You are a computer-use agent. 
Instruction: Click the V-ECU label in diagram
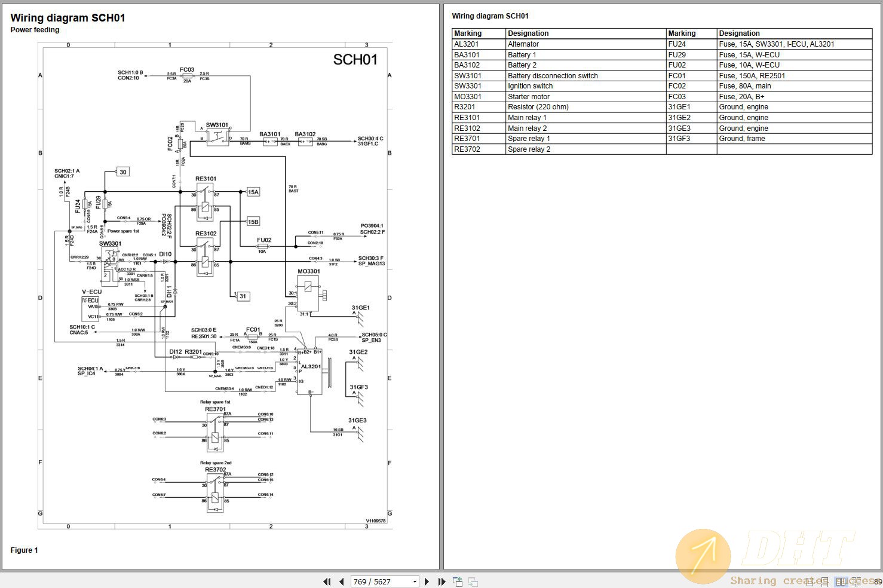(x=91, y=292)
